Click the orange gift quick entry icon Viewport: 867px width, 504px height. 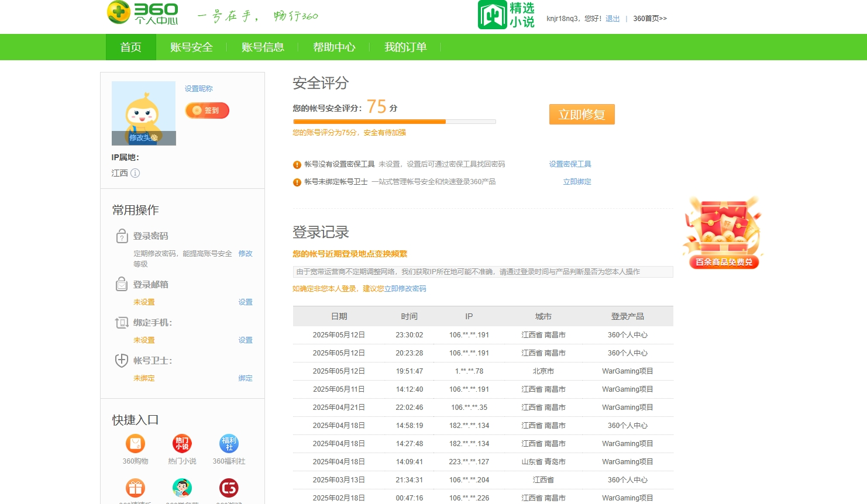(135, 487)
